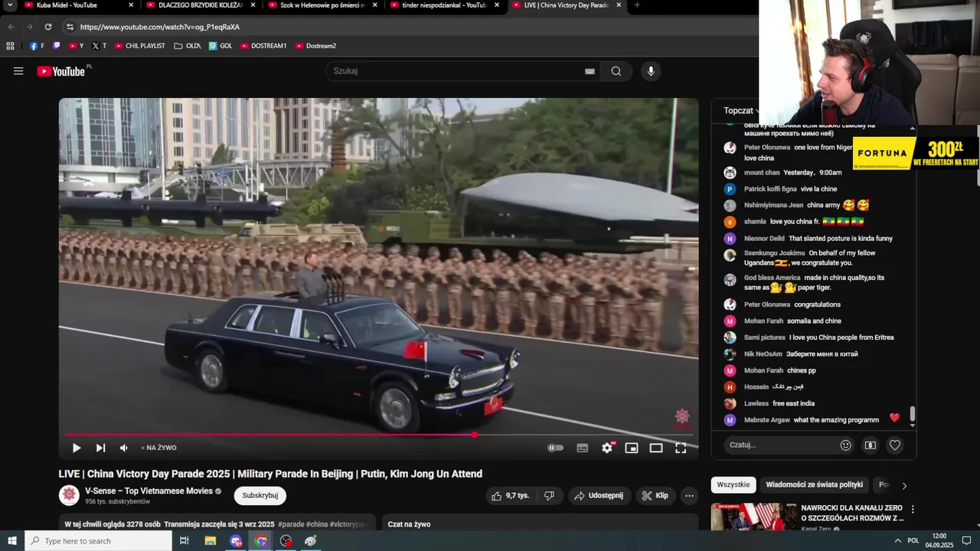Open Windows Start menu
The image size is (980, 551).
point(12,541)
